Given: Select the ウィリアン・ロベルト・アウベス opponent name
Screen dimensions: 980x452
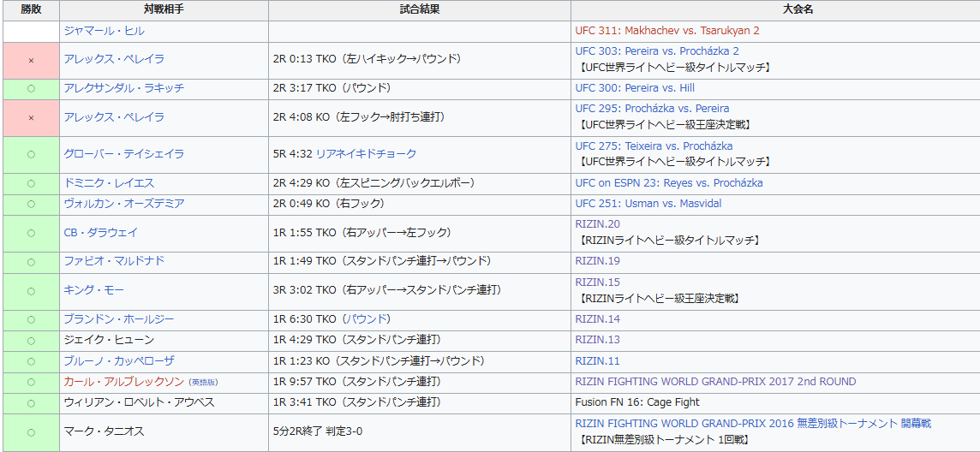Looking at the screenshot, I should tap(139, 402).
